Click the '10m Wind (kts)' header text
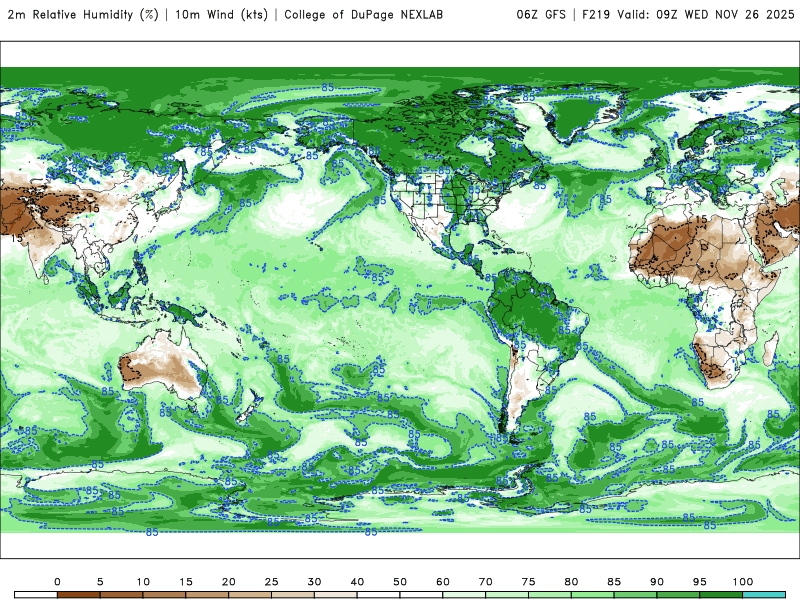Viewport: 800px width, 600px height. click(221, 14)
